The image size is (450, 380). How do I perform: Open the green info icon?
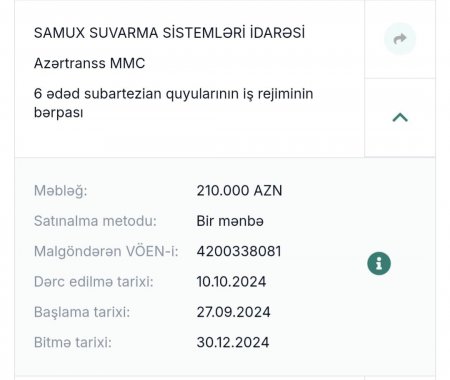click(379, 264)
